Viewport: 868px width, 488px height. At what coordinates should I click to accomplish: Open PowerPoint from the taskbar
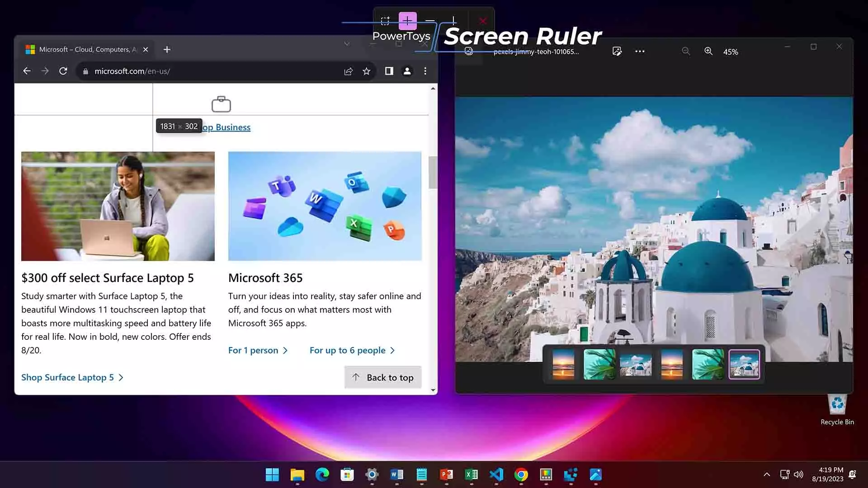point(447,474)
